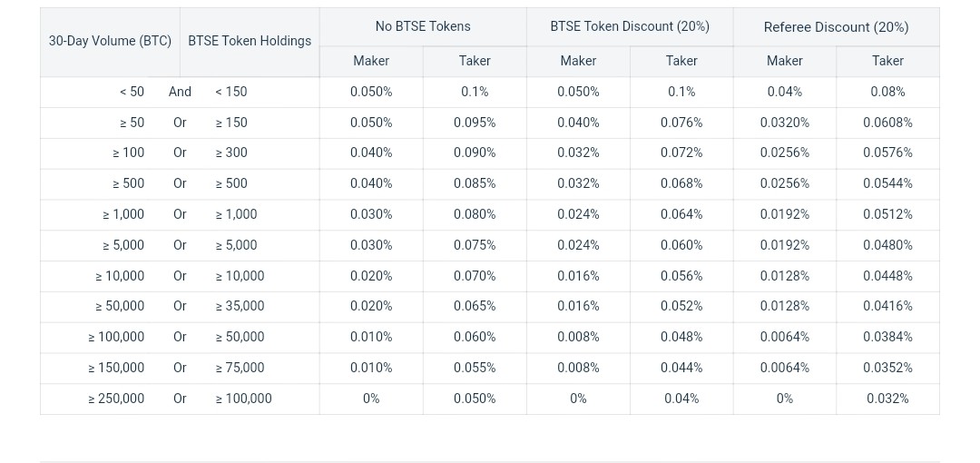Click the ≥ 75,000 token holdings cell
Image resolution: width=980 pixels, height=463 pixels.
pos(240,368)
